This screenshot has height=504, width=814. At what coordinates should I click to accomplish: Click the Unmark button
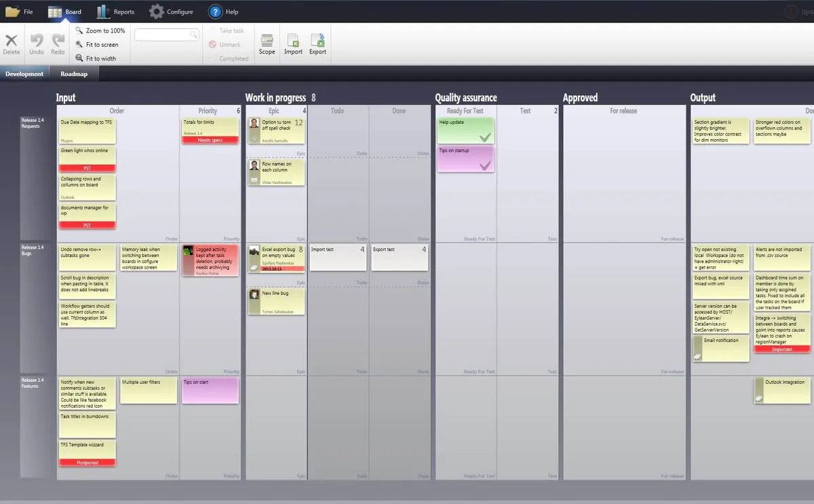coord(225,45)
